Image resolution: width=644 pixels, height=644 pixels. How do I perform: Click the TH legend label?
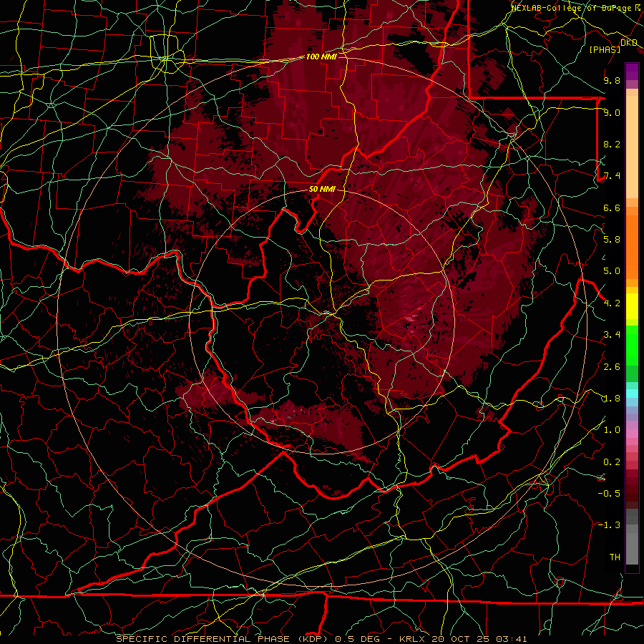615,557
